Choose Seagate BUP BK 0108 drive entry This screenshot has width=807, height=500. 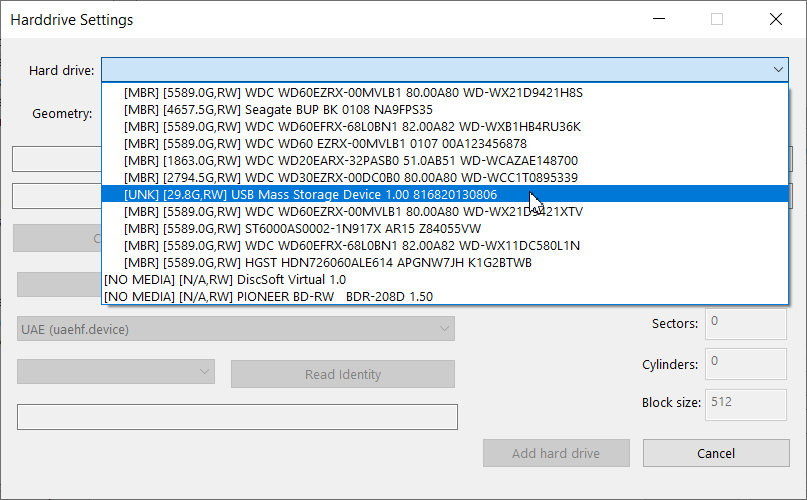pyautogui.click(x=445, y=110)
